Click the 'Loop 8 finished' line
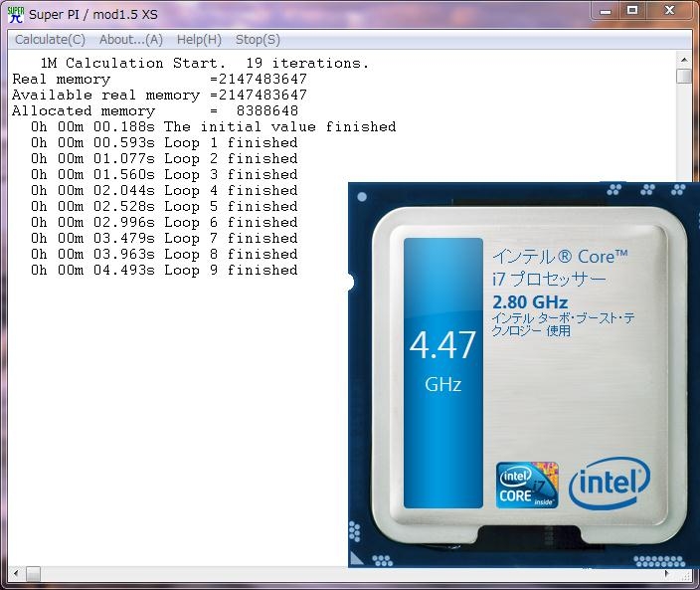700x590 pixels. click(164, 254)
